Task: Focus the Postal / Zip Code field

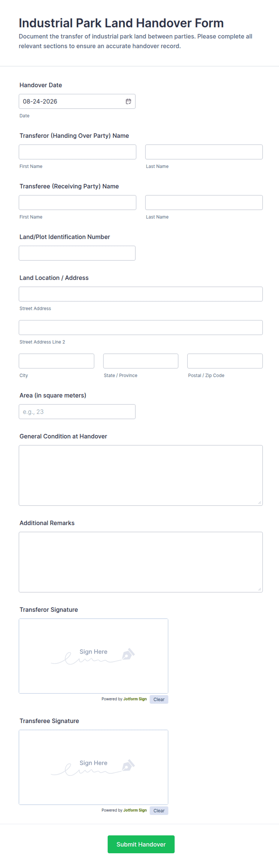Action: click(225, 361)
